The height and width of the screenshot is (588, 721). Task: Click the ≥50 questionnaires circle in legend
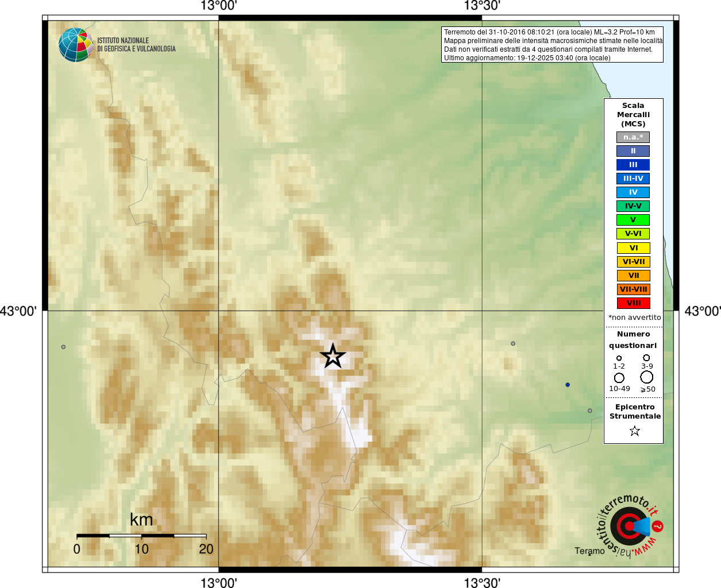click(647, 377)
